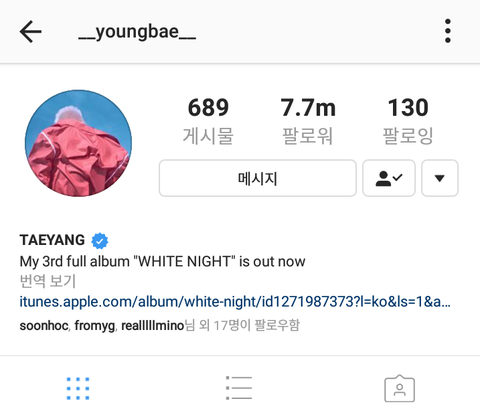Go back using the arrow icon
The width and height of the screenshot is (480, 417).
coord(30,32)
